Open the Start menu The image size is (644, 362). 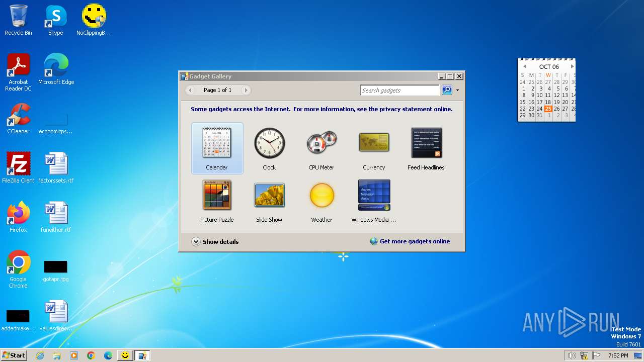coord(14,355)
